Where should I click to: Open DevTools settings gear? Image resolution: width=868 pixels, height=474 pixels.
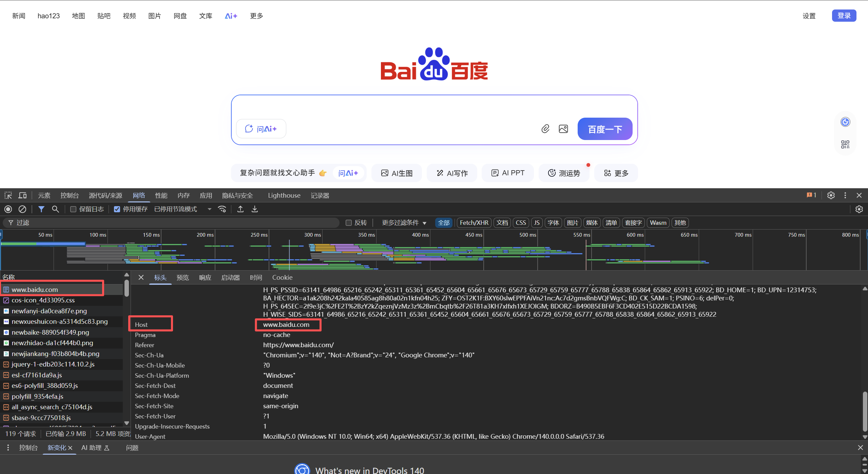(831, 195)
